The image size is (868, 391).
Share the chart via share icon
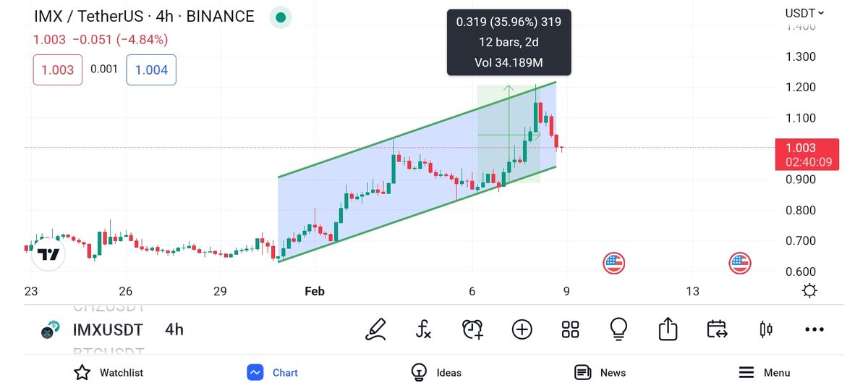click(668, 329)
